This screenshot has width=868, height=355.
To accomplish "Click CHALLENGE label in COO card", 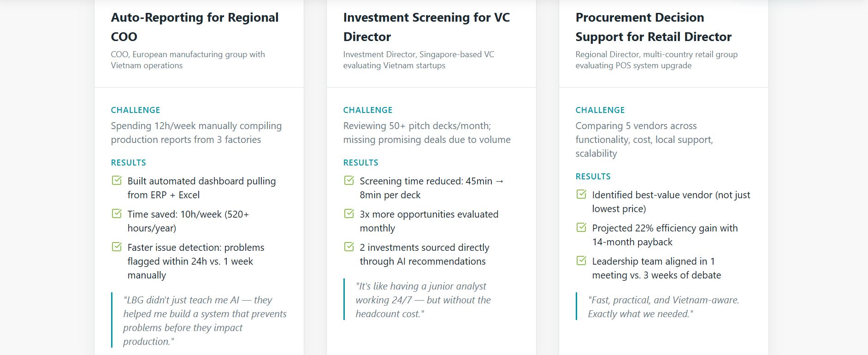I will (x=136, y=110).
